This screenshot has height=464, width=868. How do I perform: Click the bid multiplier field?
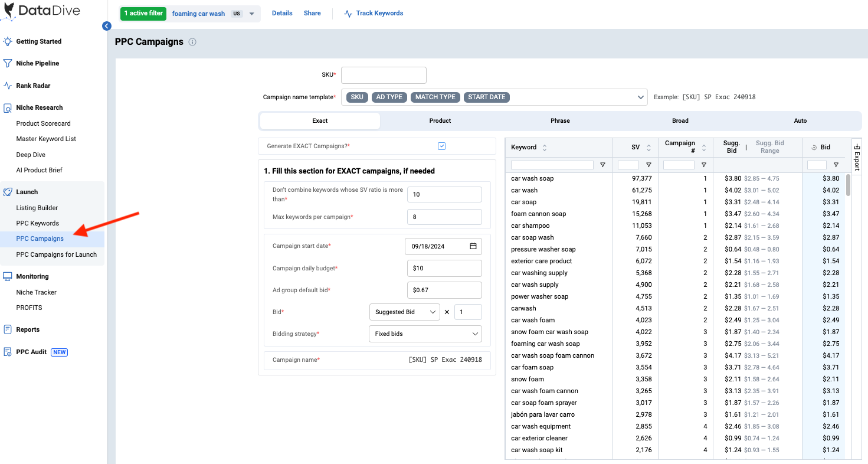coord(468,312)
